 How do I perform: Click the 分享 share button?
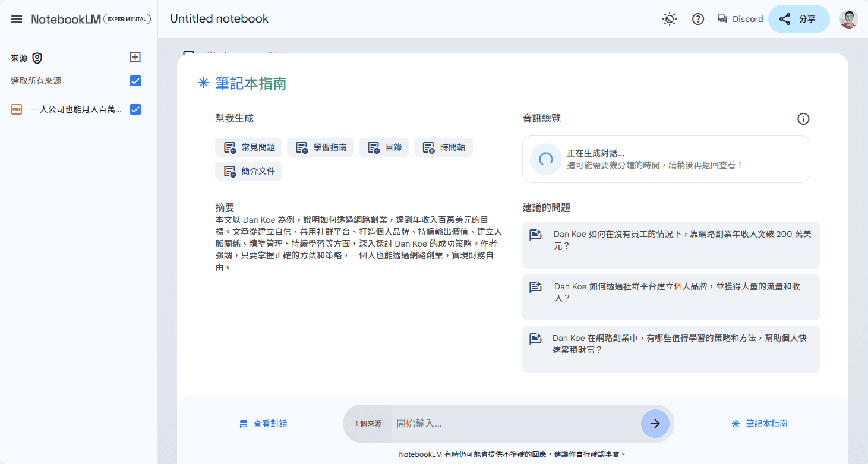[x=798, y=19]
